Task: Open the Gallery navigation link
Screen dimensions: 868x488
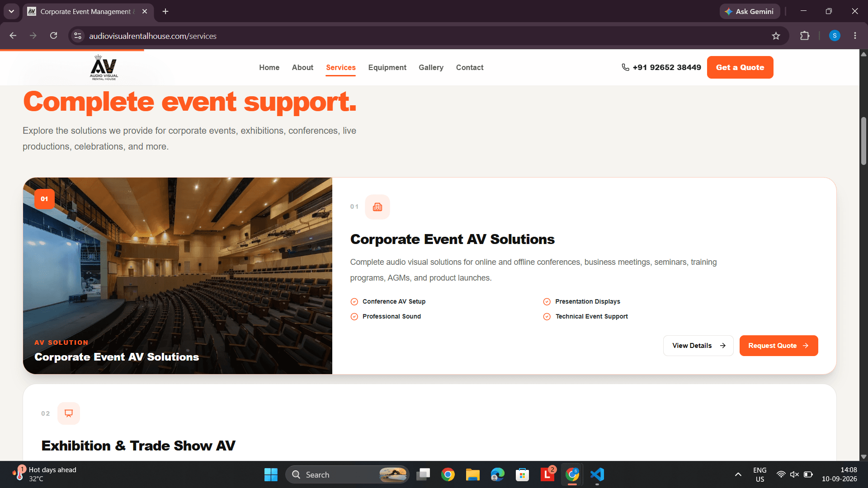Action: click(431, 67)
